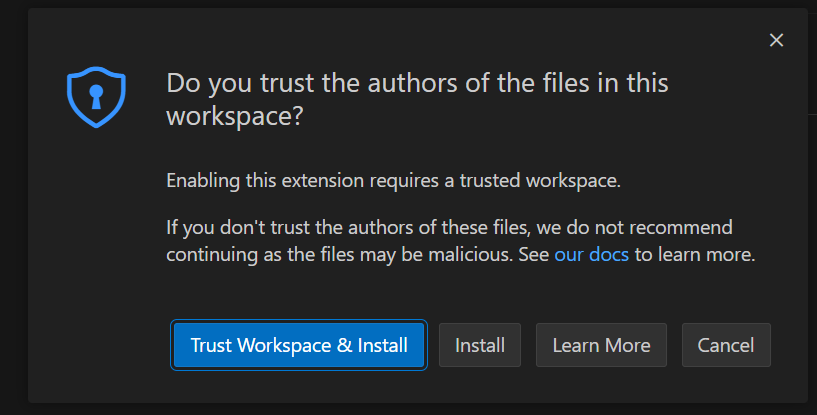Click the trust shield icon beside the heading
The width and height of the screenshot is (817, 415).
pyautogui.click(x=97, y=99)
